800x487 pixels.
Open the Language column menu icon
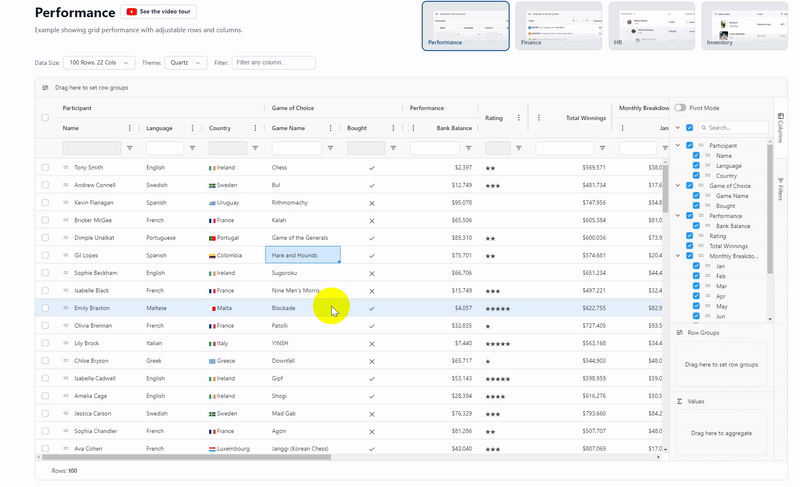tap(192, 128)
